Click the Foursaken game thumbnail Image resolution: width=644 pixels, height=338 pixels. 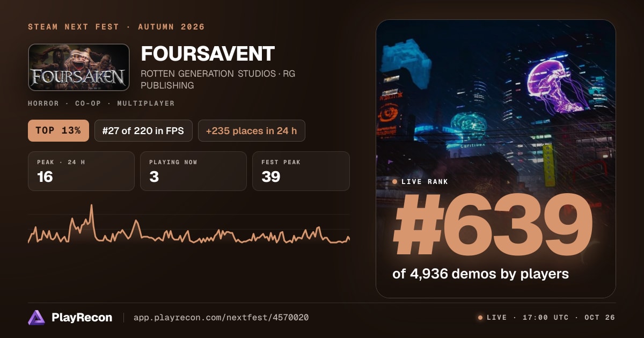pos(79,67)
